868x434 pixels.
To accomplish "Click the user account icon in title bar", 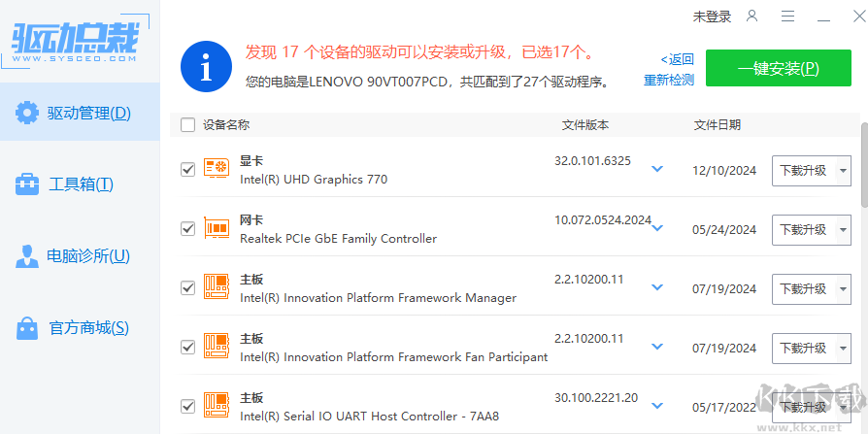I will (752, 17).
